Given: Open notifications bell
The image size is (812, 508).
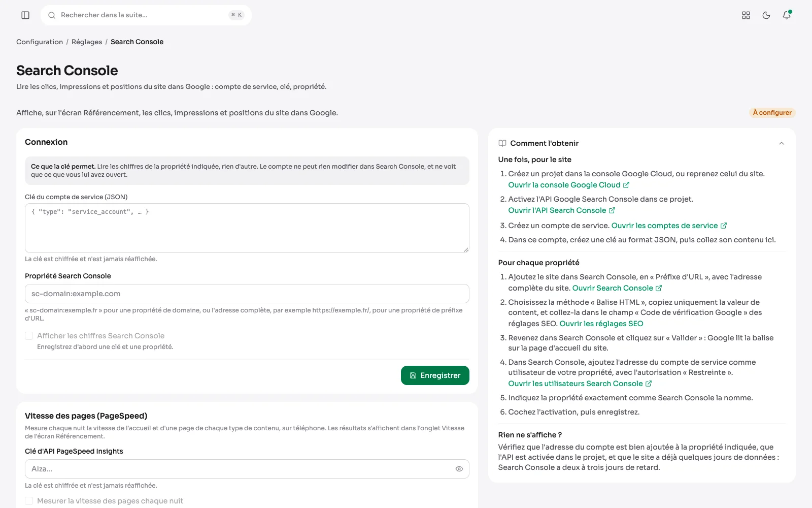Looking at the screenshot, I should point(787,15).
